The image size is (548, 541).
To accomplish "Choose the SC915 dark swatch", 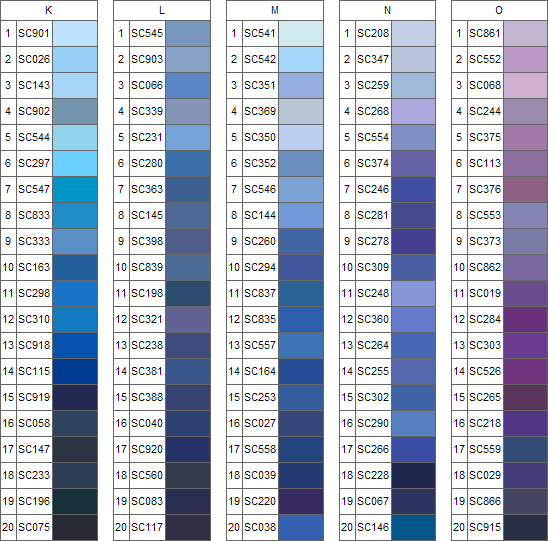I will click(x=526, y=527).
